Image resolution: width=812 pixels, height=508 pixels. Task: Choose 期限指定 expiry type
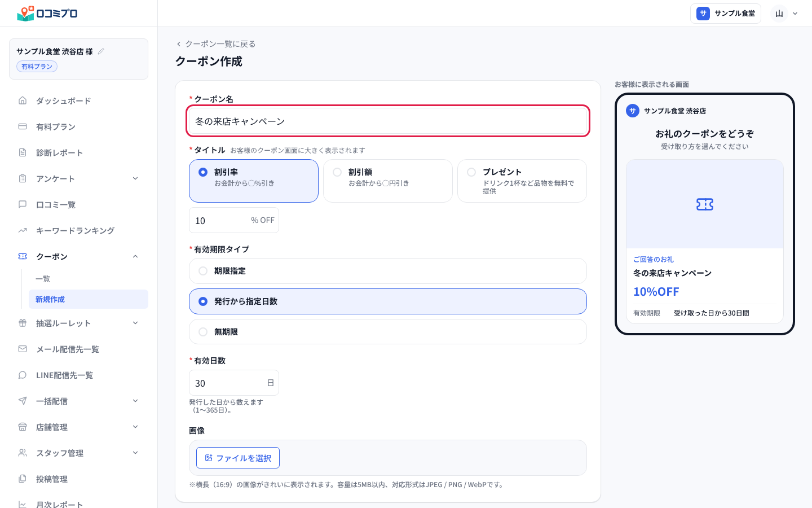[388, 271]
